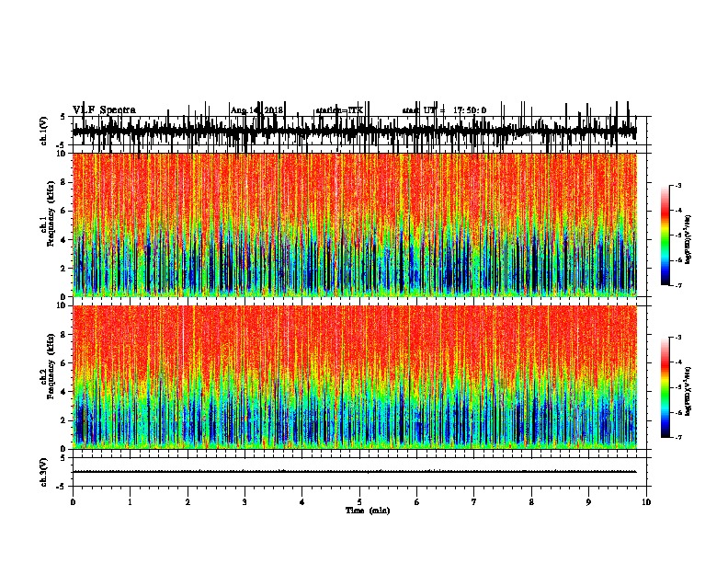
Task: Click time axis tick label '3'
Action: coord(245,502)
